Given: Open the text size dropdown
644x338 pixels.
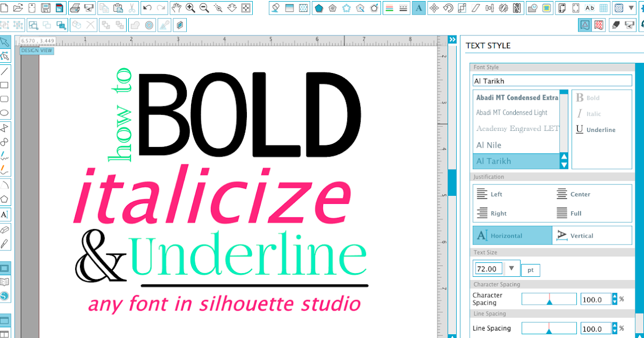Looking at the screenshot, I should tap(511, 268).
